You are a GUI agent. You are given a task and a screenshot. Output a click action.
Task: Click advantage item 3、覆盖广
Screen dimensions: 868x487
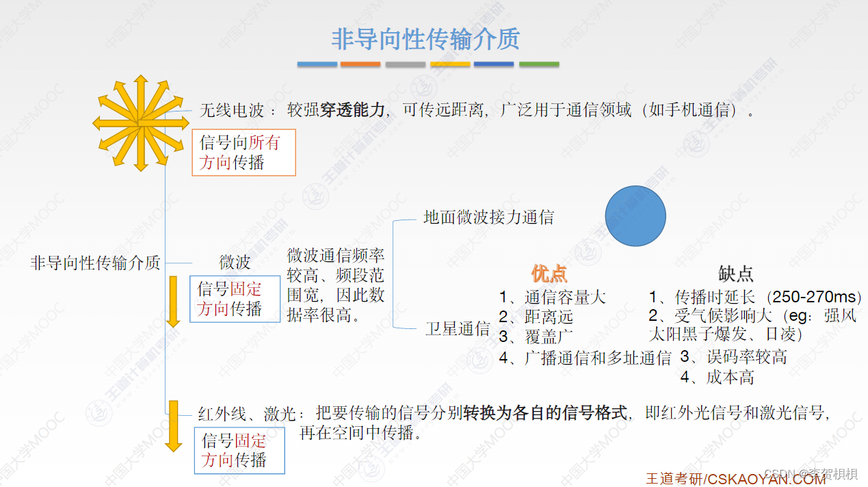coord(536,337)
